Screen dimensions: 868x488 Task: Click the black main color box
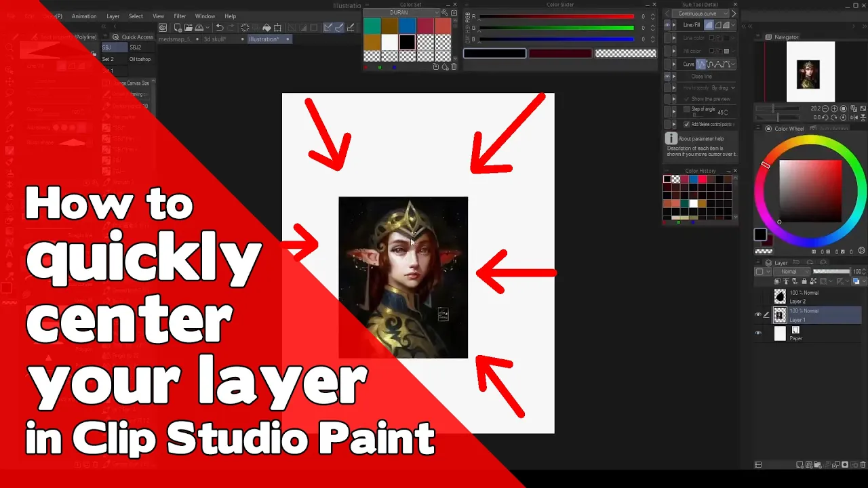(x=760, y=235)
